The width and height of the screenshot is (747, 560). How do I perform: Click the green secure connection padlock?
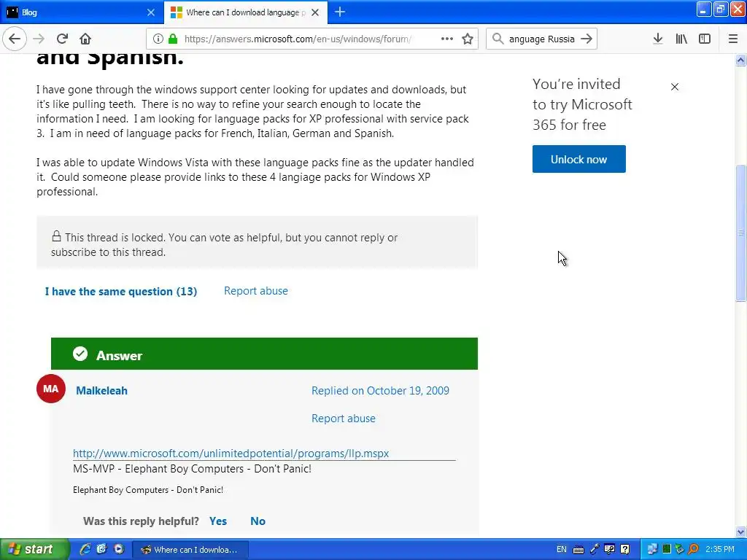click(x=172, y=39)
